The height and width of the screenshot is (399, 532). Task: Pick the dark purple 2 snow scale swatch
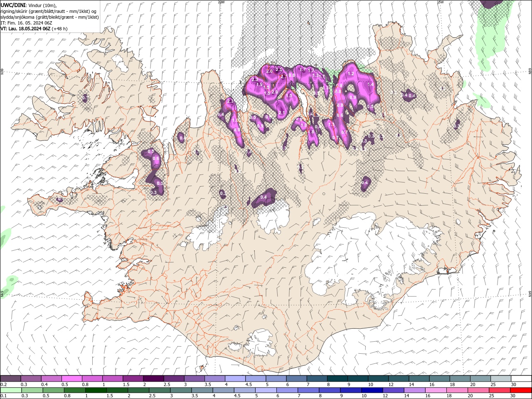pyautogui.click(x=153, y=379)
